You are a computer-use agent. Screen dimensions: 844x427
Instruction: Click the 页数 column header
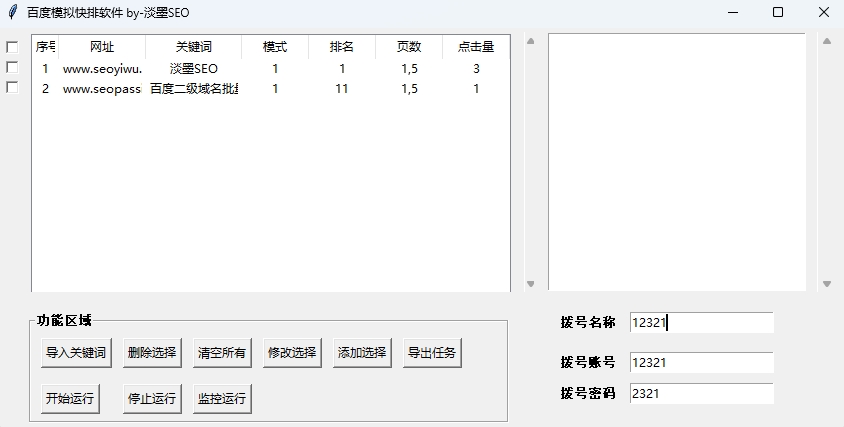(x=409, y=47)
